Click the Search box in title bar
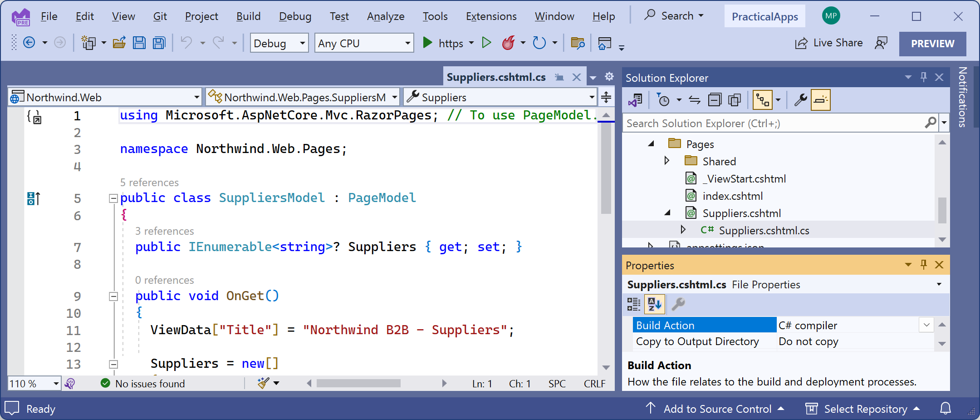980x420 pixels. (x=674, y=16)
